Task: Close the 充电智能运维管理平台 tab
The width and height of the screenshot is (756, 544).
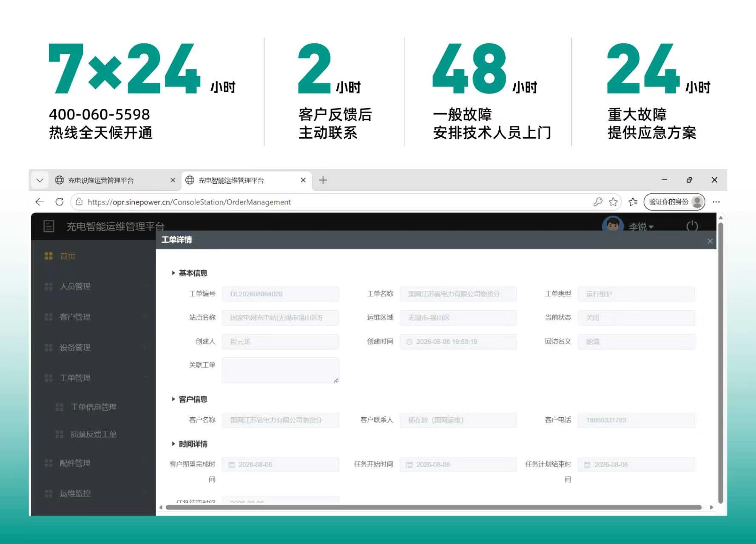Action: (303, 180)
